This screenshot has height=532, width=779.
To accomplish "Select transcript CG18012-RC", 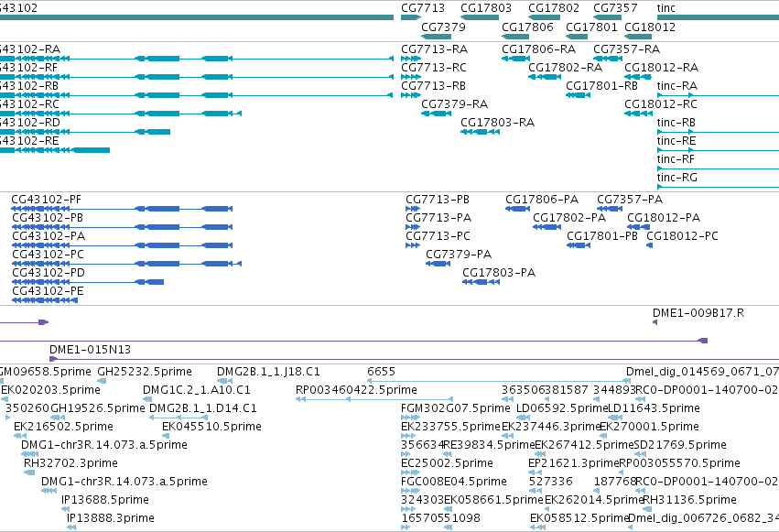I will coord(638,114).
